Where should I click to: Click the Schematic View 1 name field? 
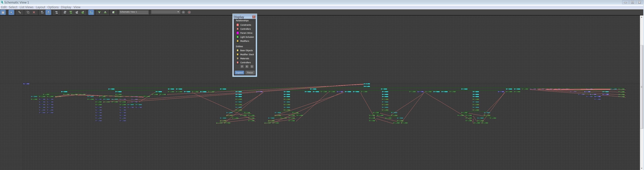pyautogui.click(x=134, y=12)
